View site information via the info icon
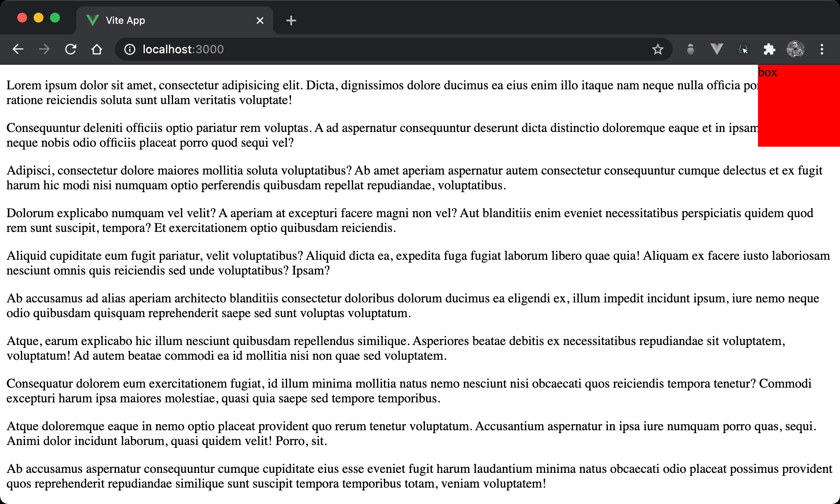Viewport: 840px width, 504px height. point(130,49)
